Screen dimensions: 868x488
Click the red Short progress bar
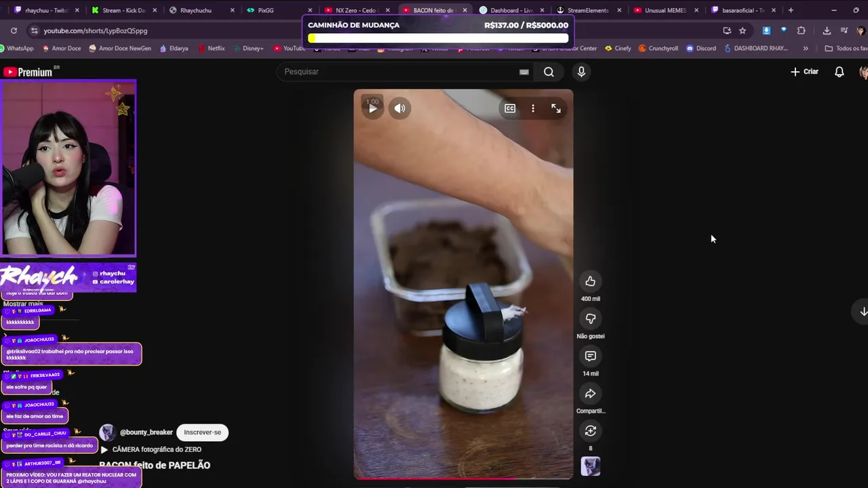pos(464,479)
